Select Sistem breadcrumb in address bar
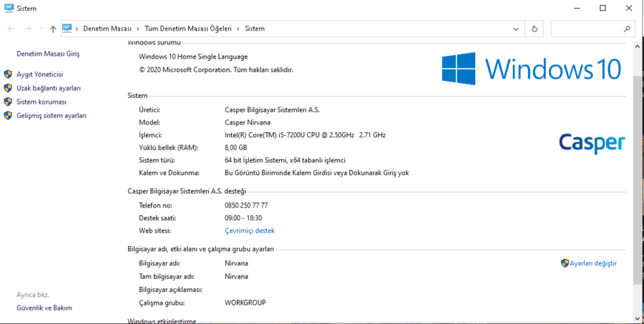The width and height of the screenshot is (644, 324). click(x=255, y=29)
